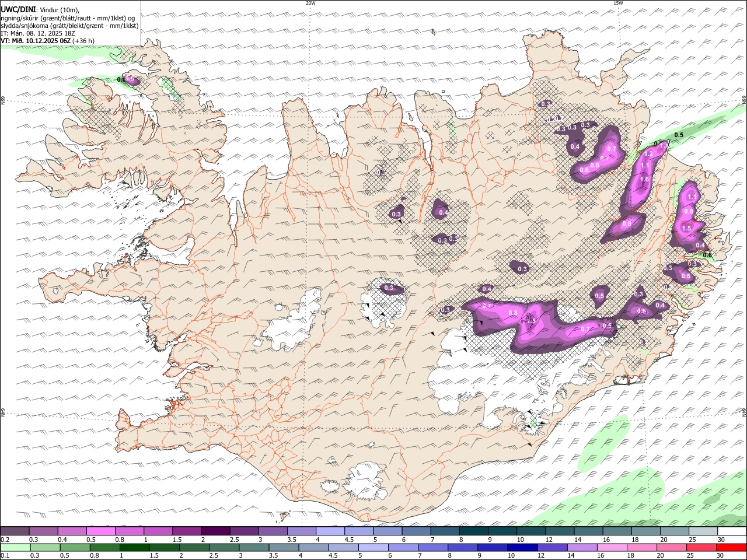Pick the snow legend swatch between 4 and 4.5
Viewport: 747px width, 560px height.
[x=330, y=531]
